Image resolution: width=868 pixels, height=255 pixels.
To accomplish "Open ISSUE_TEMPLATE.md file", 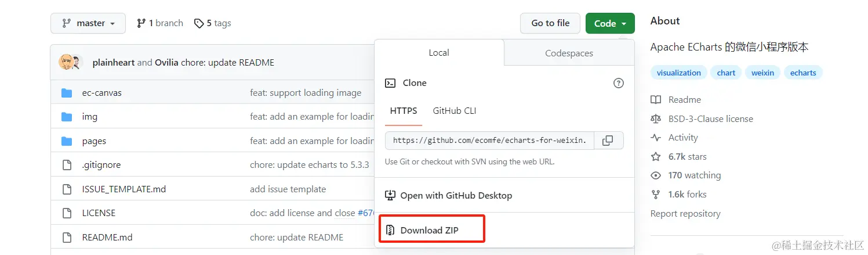I will (124, 189).
